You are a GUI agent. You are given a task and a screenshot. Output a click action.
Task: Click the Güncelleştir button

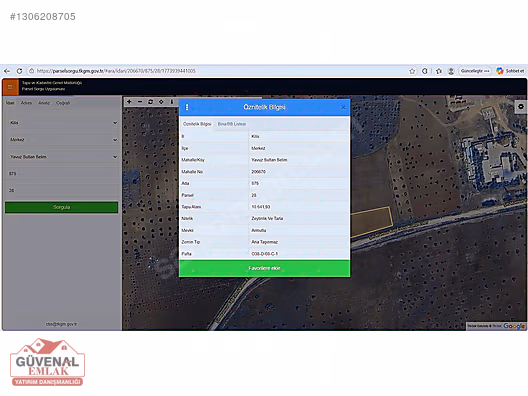pos(475,71)
